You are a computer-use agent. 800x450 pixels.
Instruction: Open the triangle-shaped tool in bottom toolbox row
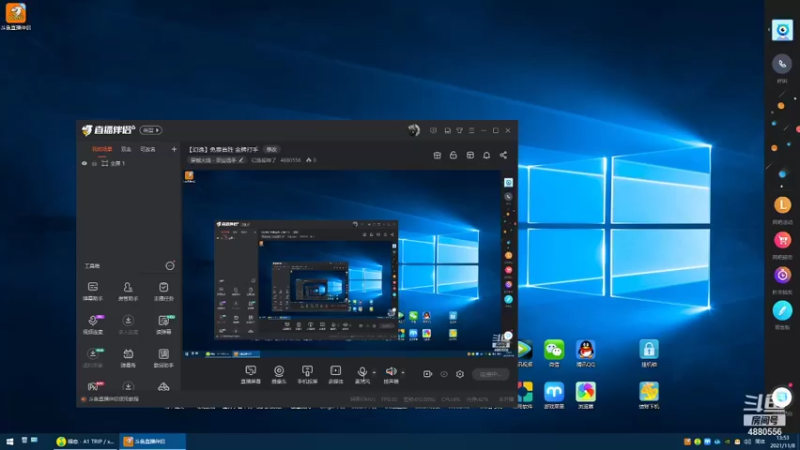pyautogui.click(x=163, y=387)
